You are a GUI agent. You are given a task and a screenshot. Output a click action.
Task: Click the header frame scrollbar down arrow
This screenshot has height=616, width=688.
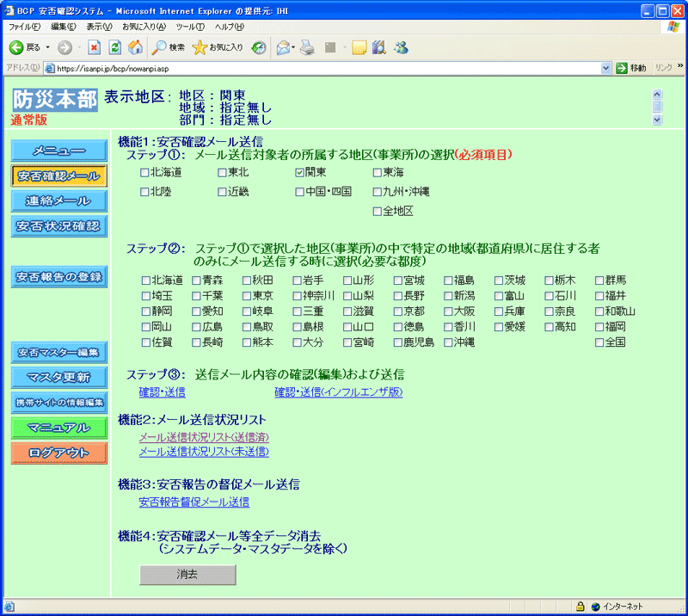[x=657, y=120]
